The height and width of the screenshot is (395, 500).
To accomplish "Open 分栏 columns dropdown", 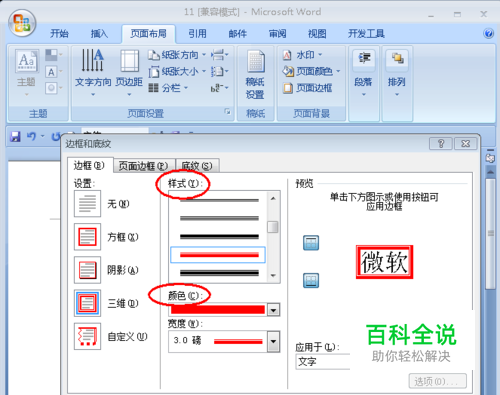I will click(x=168, y=88).
